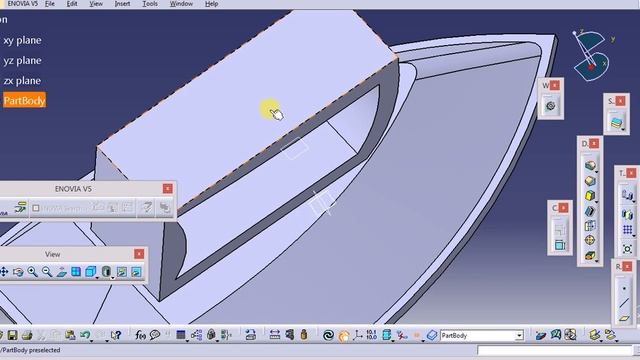Image resolution: width=640 pixels, height=360 pixels.
Task: Click the Remove Face icon
Action: 590,256
